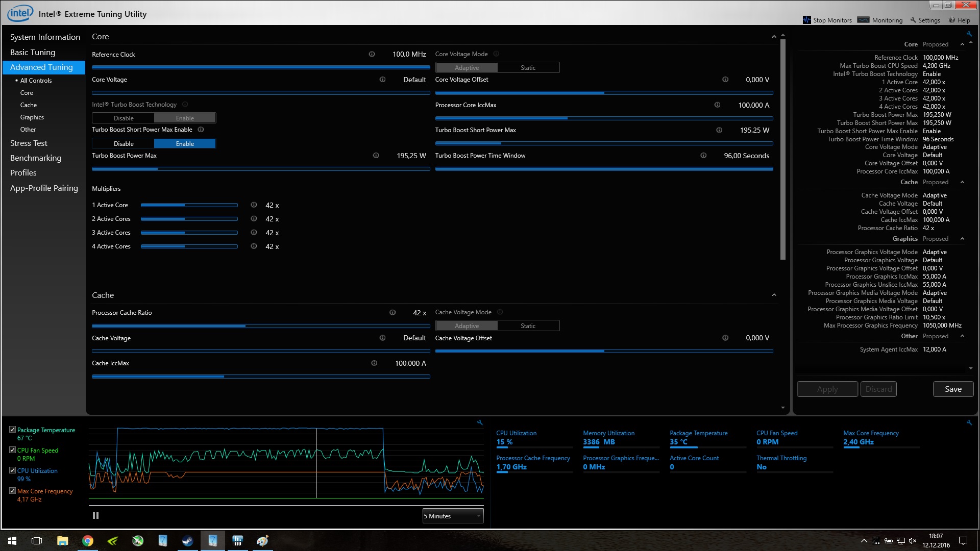This screenshot has height=551, width=980.
Task: Toggle CPU Fan Speed graph checkbox
Action: (x=13, y=450)
